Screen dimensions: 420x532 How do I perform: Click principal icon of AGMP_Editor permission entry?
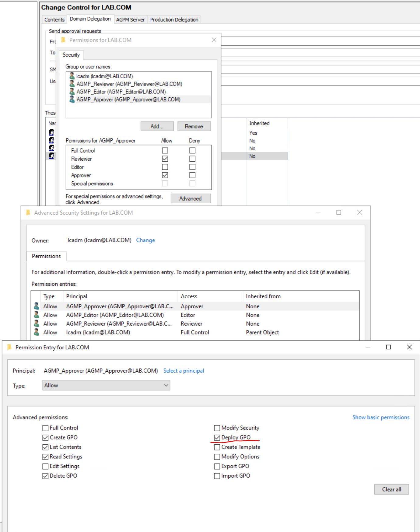[x=37, y=315]
